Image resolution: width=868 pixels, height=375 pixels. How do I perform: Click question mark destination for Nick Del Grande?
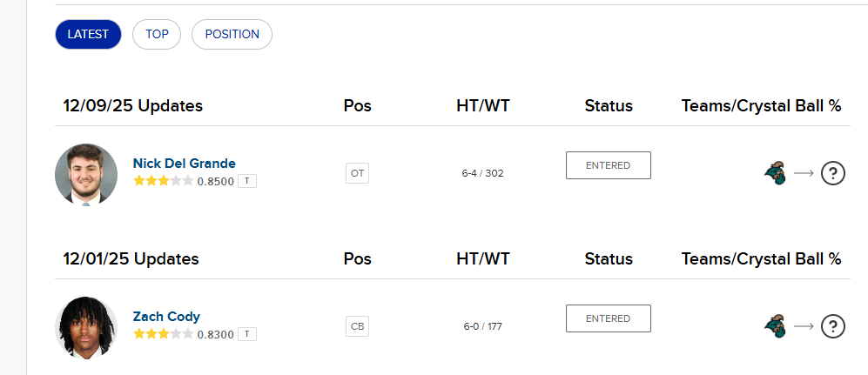point(833,173)
